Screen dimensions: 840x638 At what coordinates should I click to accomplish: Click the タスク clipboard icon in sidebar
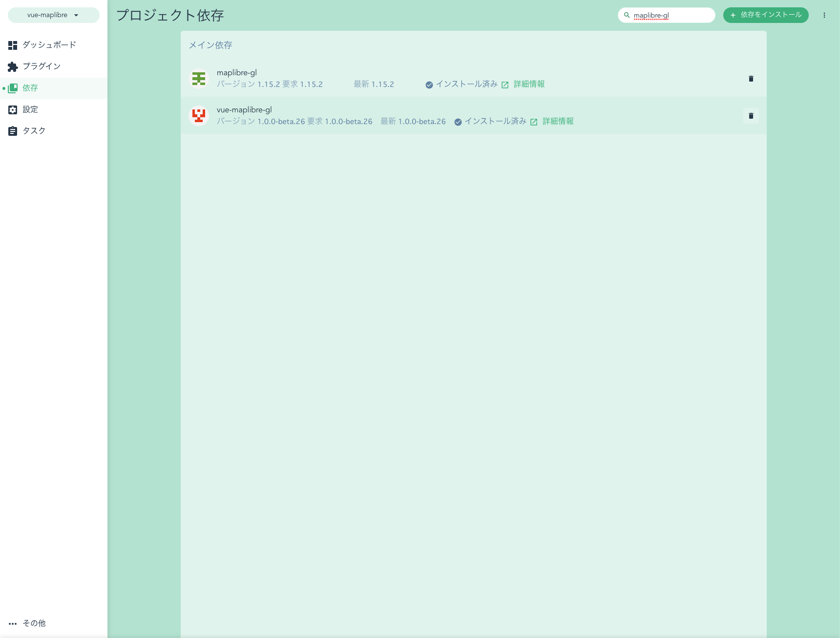pyautogui.click(x=12, y=130)
